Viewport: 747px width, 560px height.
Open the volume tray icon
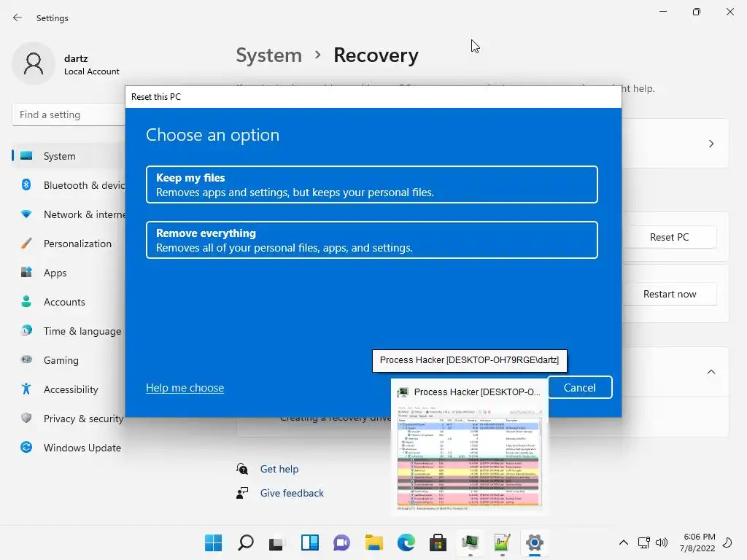tap(661, 542)
